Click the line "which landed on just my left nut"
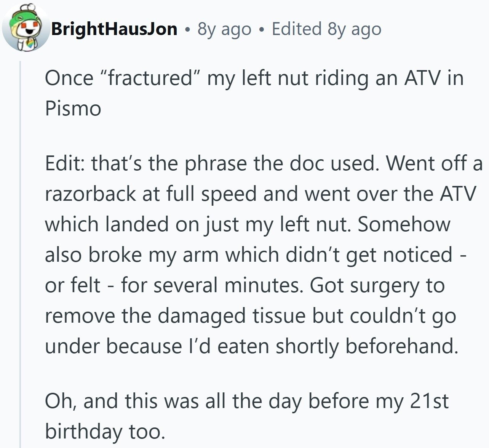This screenshot has width=489, height=448. tap(248, 224)
